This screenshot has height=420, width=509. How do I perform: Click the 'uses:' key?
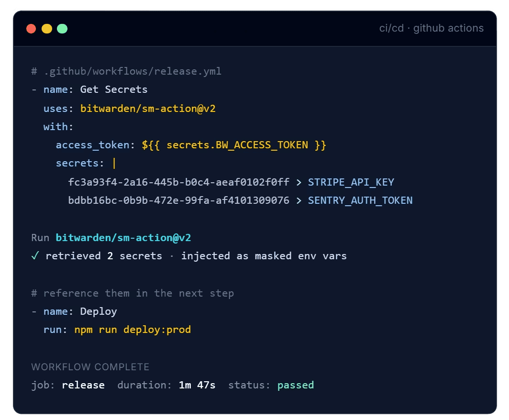click(x=58, y=109)
